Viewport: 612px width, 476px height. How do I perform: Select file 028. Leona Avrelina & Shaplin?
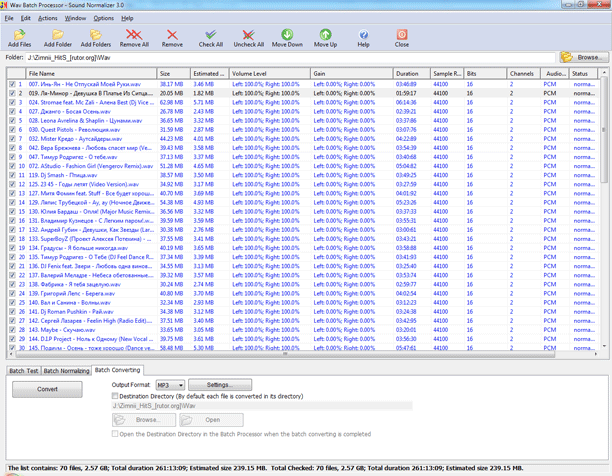tap(303, 121)
